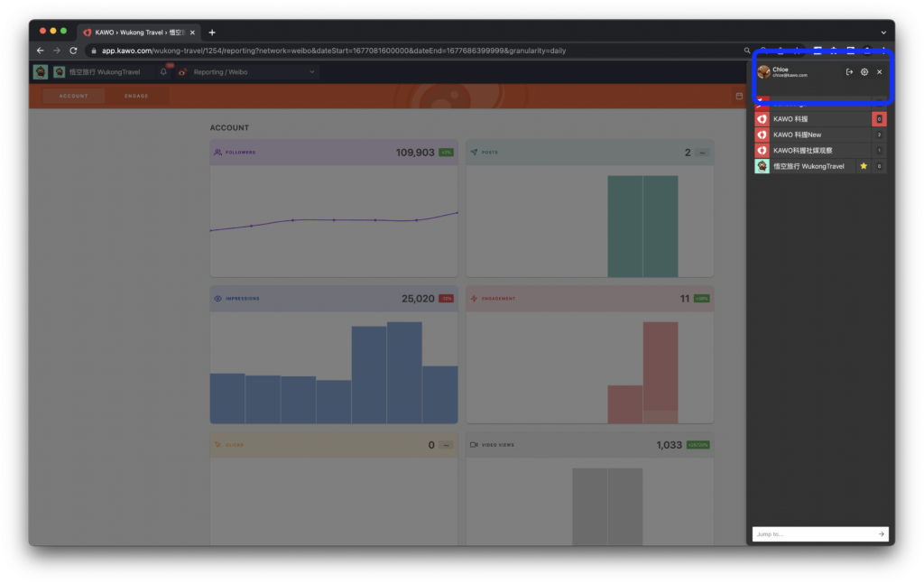Viewport: 924px width, 584px height.
Task: Close the account side panel
Action: click(x=879, y=72)
